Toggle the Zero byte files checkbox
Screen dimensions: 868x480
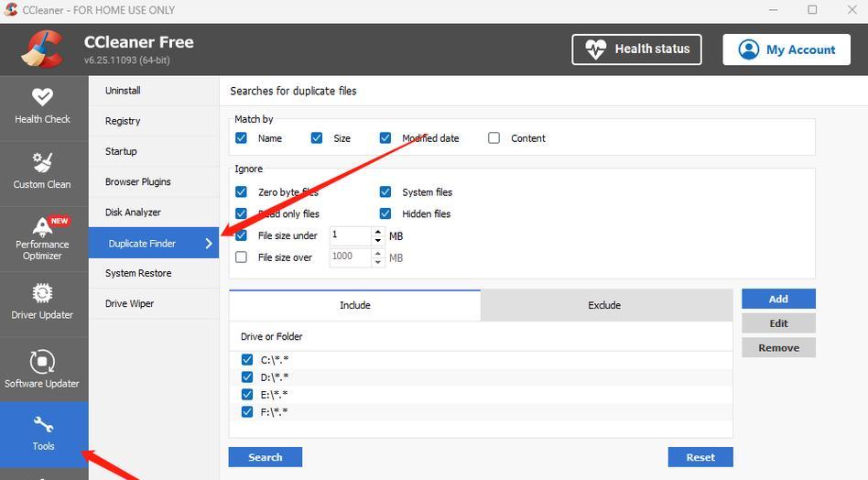(241, 191)
